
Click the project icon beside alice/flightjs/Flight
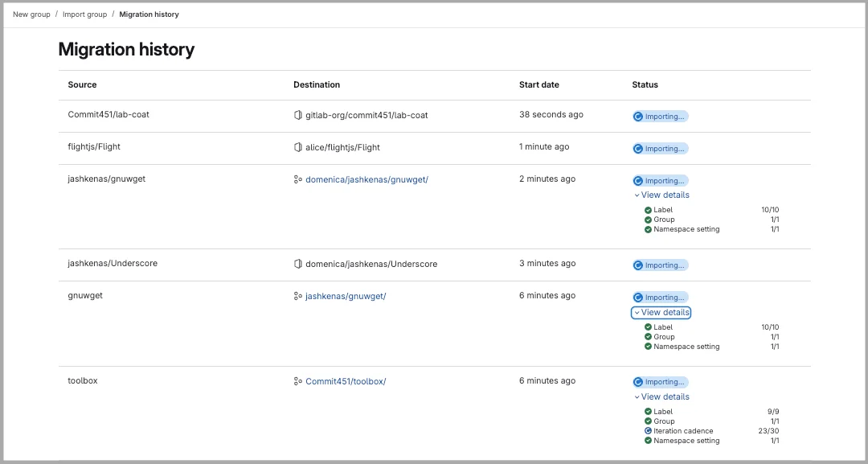[x=297, y=148]
